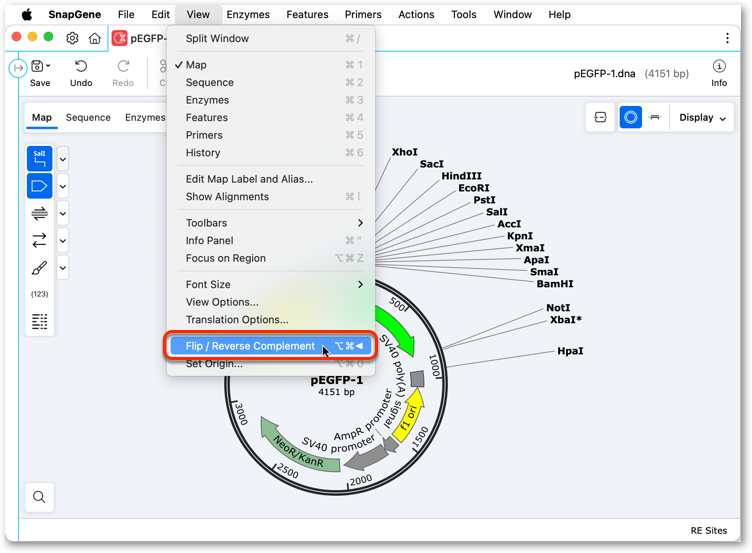The image size is (752, 553).
Task: Expand the Toolbars submenu
Action: [x=271, y=223]
